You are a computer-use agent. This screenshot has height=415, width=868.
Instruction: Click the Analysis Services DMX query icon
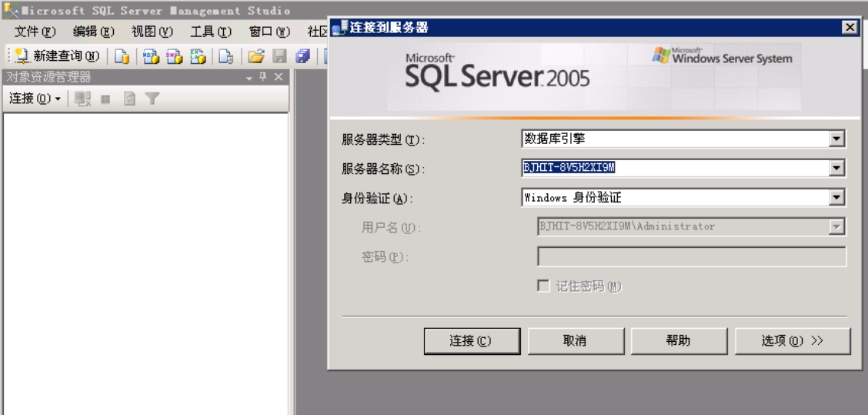point(175,56)
